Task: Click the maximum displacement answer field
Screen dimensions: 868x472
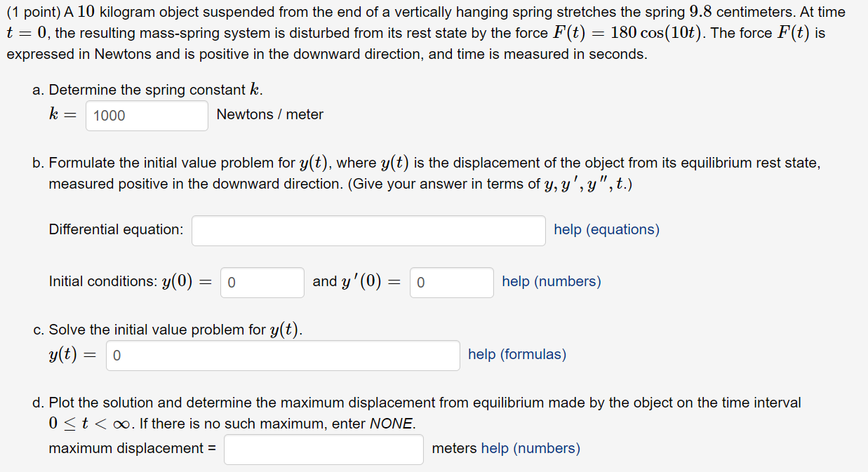Action: coord(323,449)
